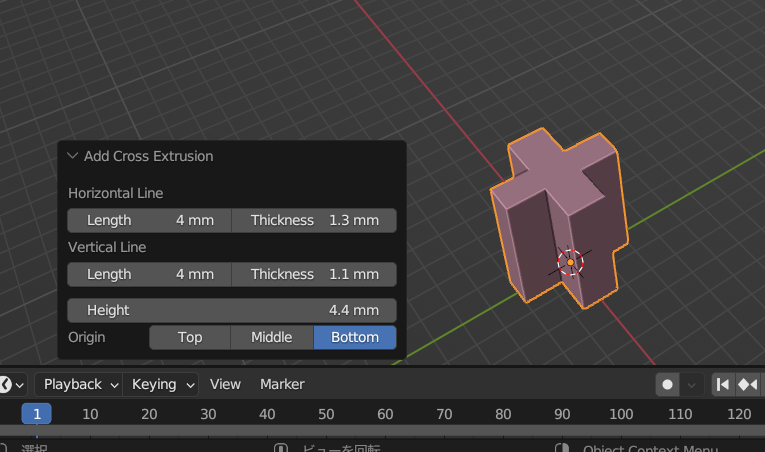Image resolution: width=765 pixels, height=452 pixels.
Task: Open the timeline Marker menu
Action: [x=282, y=385]
